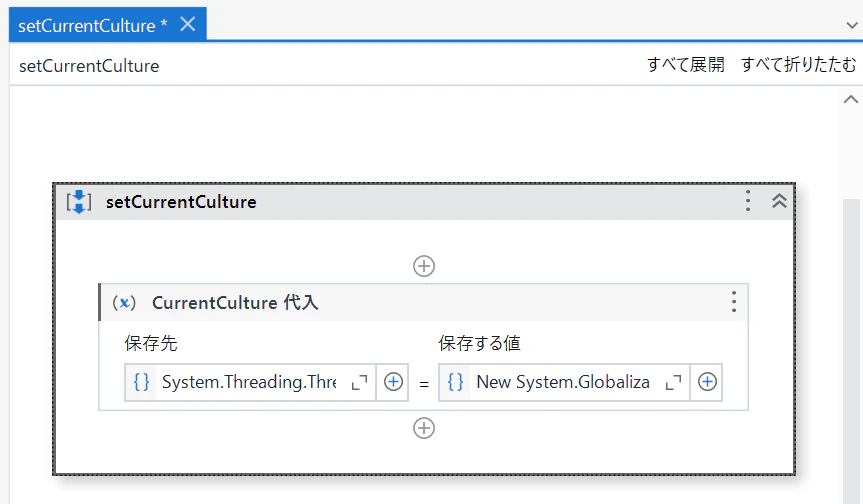Switch to the setCurrentCulture tab
Image resolution: width=863 pixels, height=504 pixels.
click(x=92, y=25)
